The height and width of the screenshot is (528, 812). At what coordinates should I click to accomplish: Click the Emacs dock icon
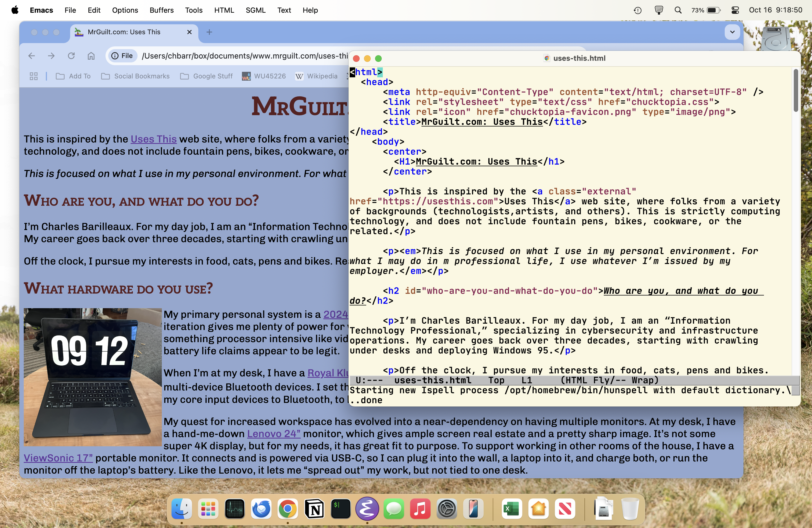click(x=367, y=509)
